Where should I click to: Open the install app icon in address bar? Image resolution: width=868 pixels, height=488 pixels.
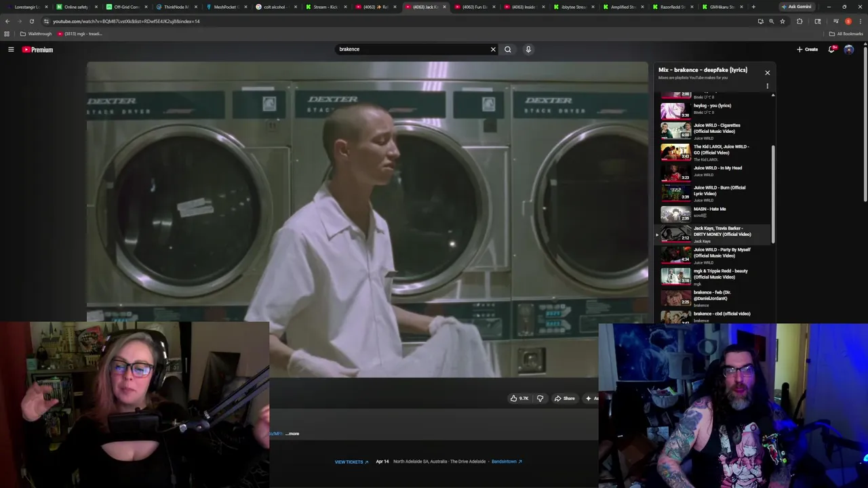coord(760,21)
